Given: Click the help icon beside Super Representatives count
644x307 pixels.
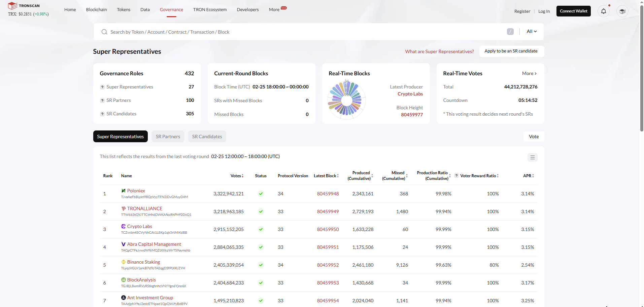Looking at the screenshot, I should click(x=102, y=87).
